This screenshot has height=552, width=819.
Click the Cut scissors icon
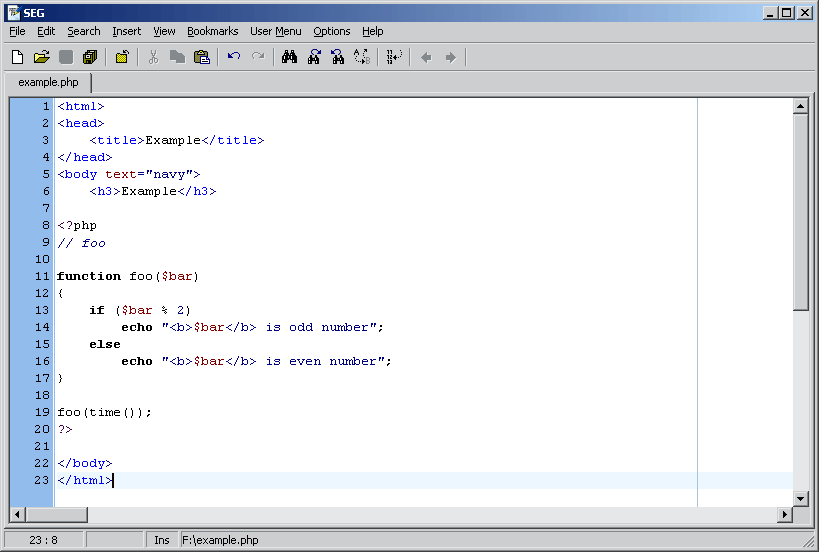tap(153, 57)
